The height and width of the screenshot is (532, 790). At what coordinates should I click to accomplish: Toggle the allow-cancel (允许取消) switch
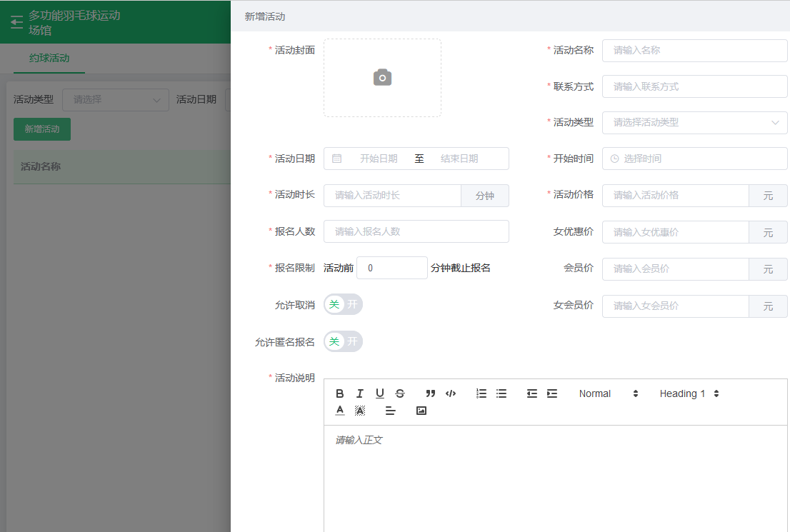tap(343, 304)
